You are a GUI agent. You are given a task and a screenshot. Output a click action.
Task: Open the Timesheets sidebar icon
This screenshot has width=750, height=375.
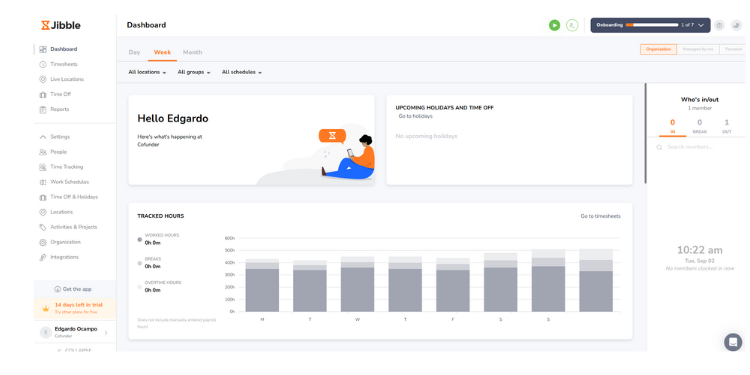pyautogui.click(x=43, y=64)
